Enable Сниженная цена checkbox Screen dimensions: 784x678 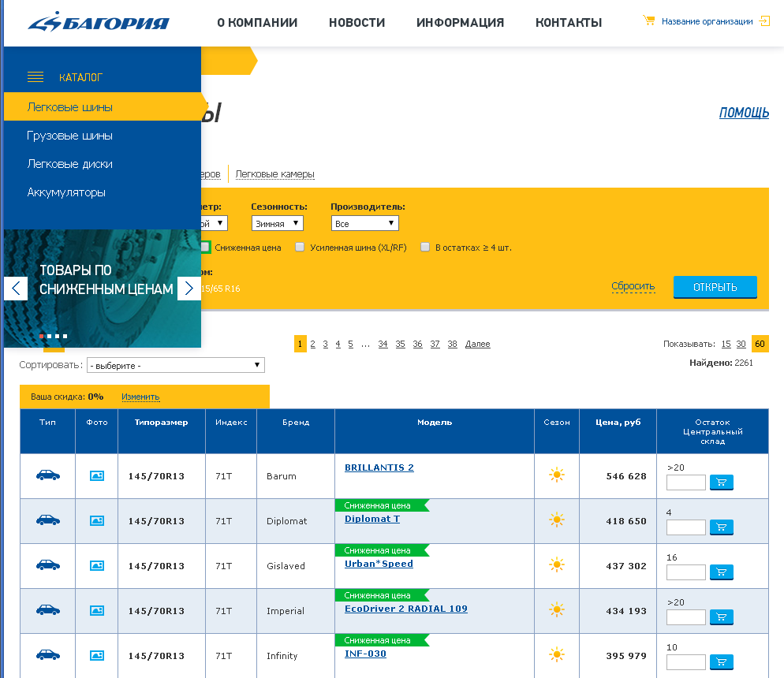click(x=205, y=248)
